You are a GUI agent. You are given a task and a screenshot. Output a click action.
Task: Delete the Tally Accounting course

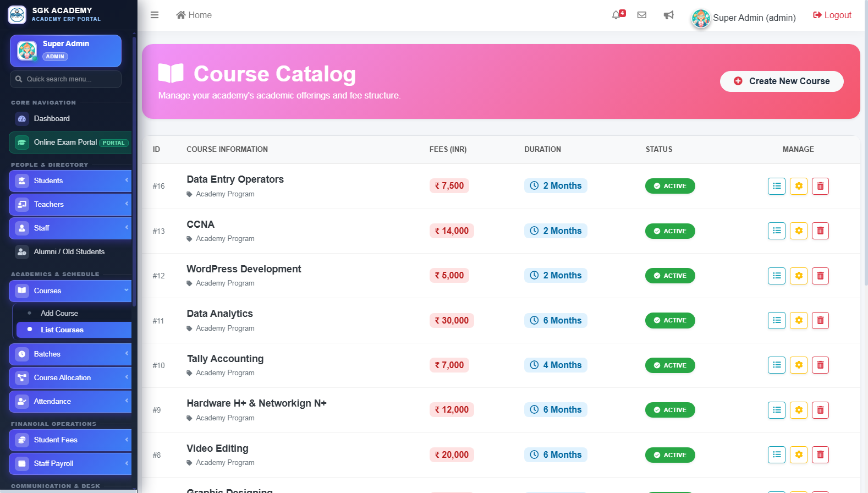(820, 365)
